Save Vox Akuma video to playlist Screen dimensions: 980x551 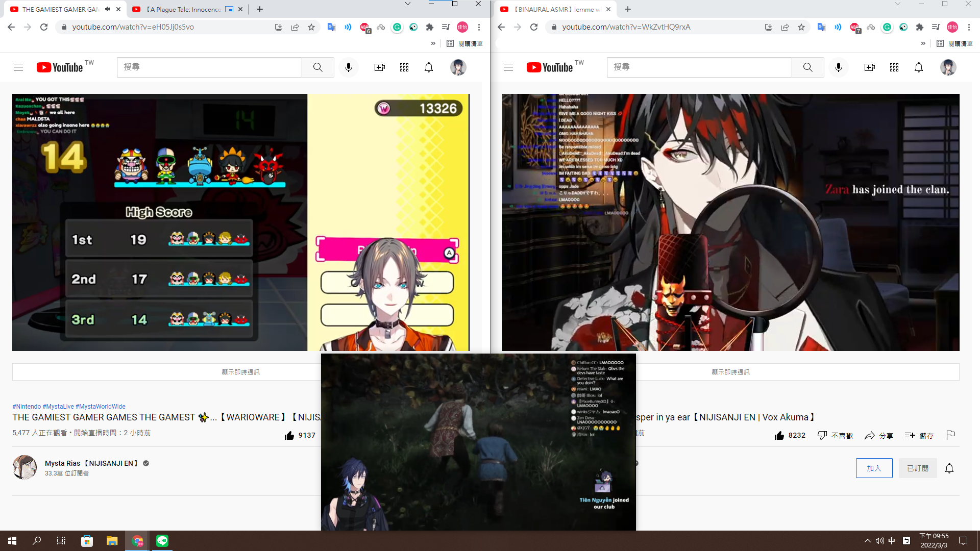pos(919,435)
